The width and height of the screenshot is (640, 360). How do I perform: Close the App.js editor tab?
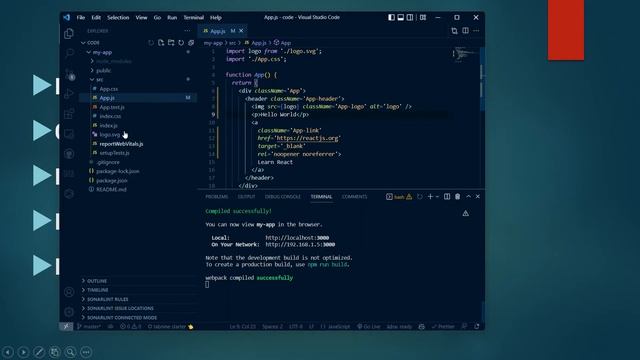[241, 31]
